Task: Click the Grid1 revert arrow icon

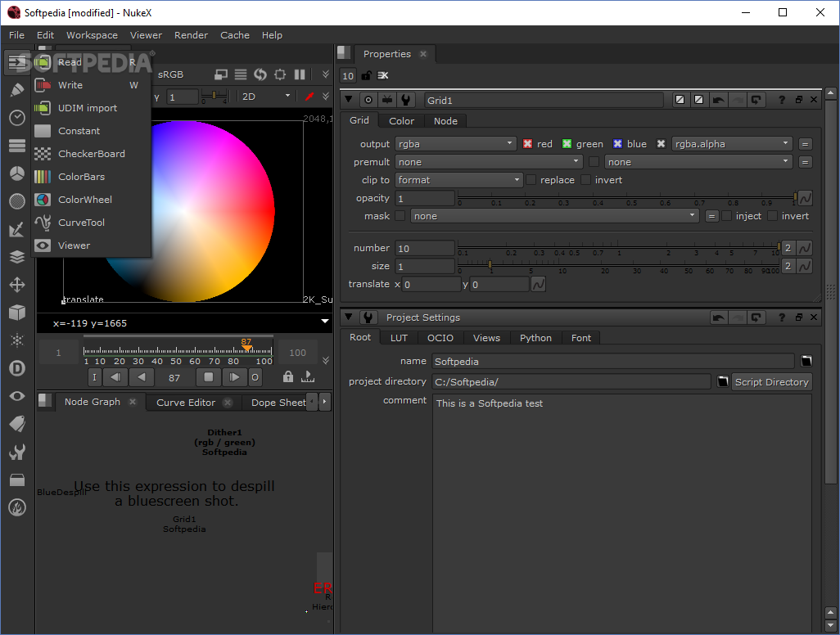Action: pos(756,100)
